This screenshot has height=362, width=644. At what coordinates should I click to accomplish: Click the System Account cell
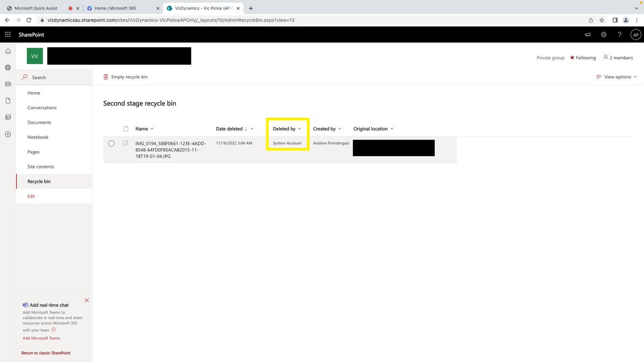pos(287,143)
